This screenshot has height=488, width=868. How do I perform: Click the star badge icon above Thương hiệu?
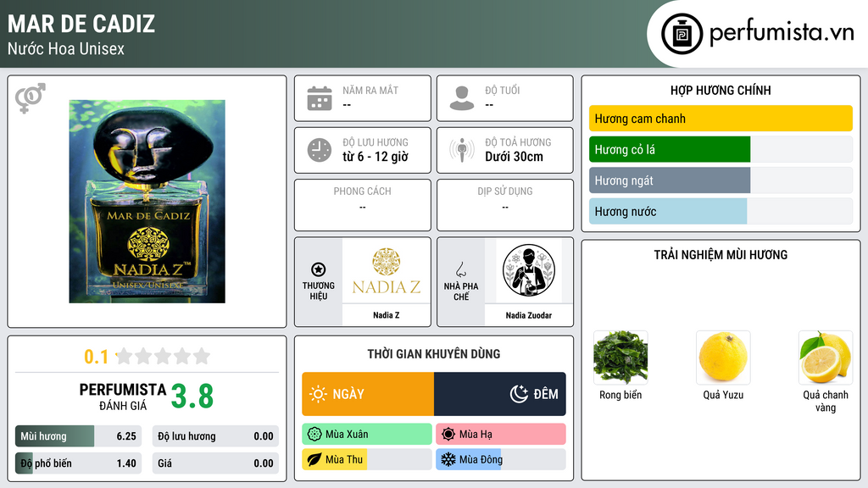click(319, 269)
